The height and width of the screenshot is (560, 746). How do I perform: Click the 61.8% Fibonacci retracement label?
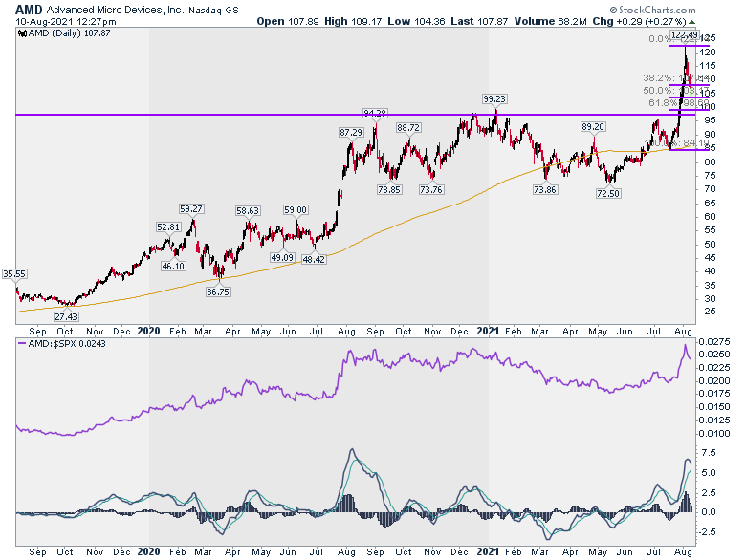point(679,102)
